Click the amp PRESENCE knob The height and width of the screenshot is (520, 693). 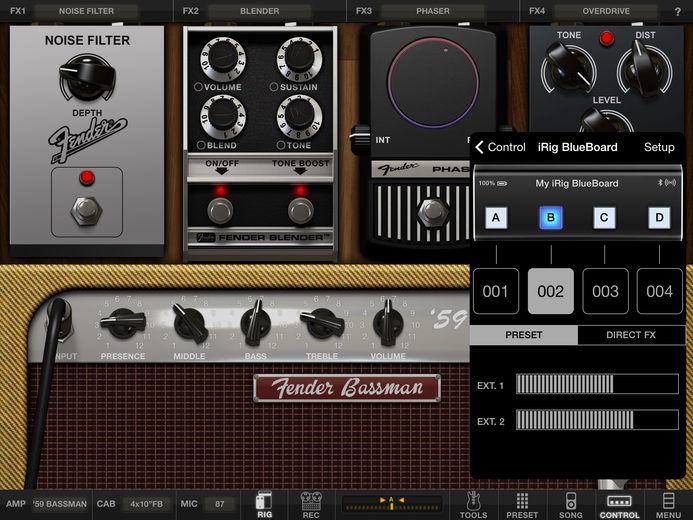(x=124, y=323)
